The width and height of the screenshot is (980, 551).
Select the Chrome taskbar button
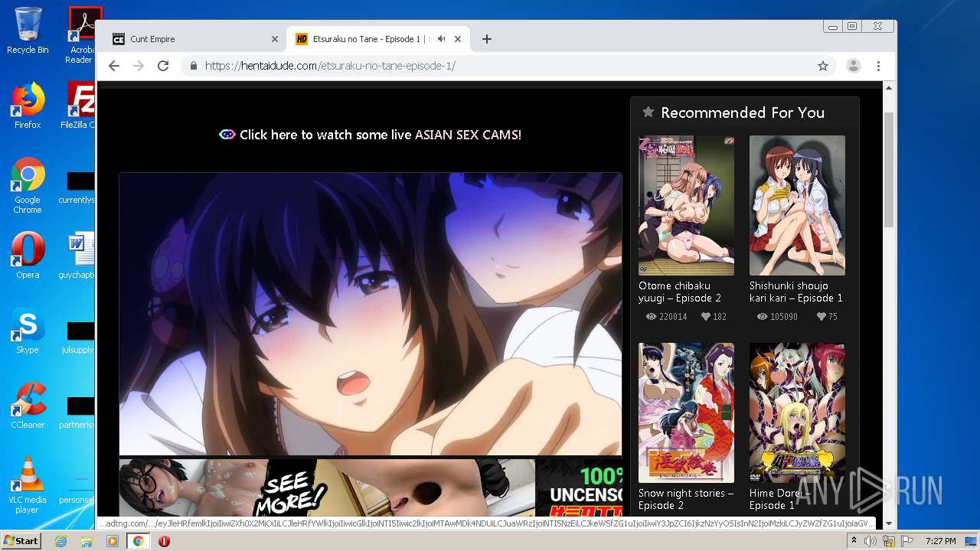[x=139, y=541]
